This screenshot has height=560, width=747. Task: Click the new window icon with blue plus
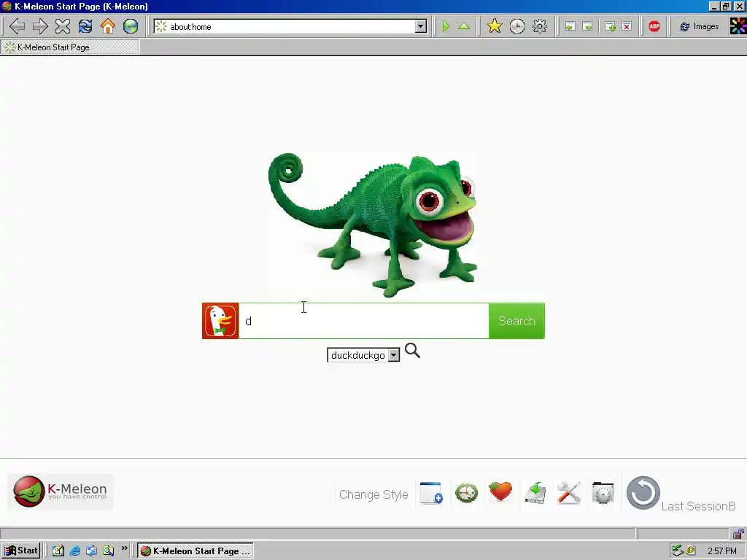coord(431,493)
